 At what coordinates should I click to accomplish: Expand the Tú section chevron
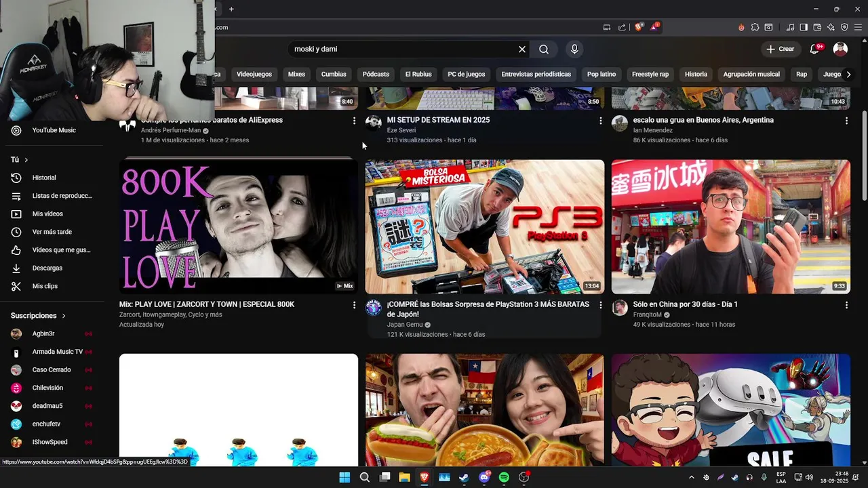26,160
